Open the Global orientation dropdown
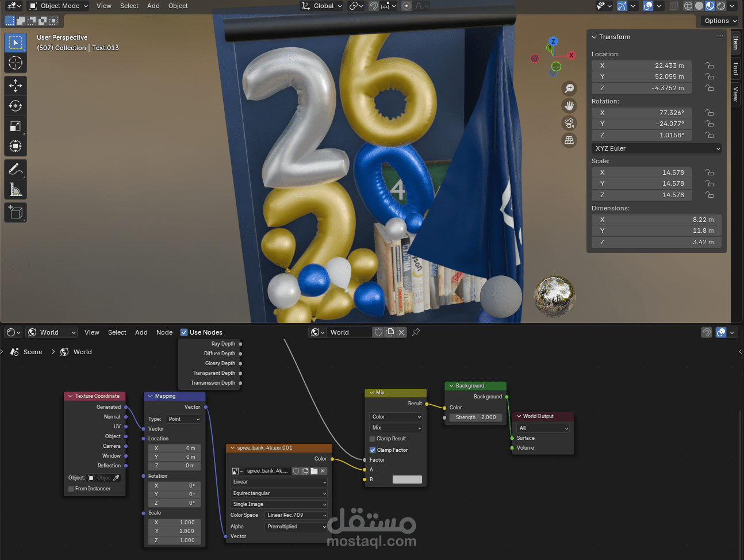Viewport: 744px width, 560px height. 322,6
